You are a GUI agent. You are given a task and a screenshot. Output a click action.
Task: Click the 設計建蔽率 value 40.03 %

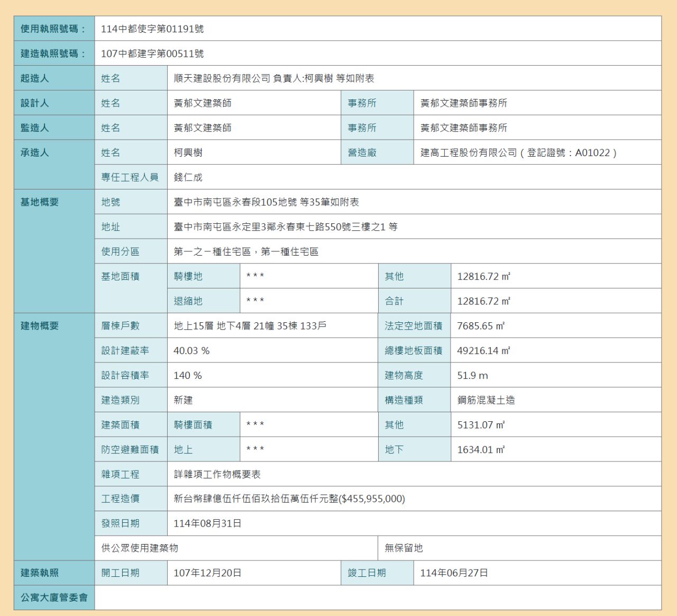(191, 351)
